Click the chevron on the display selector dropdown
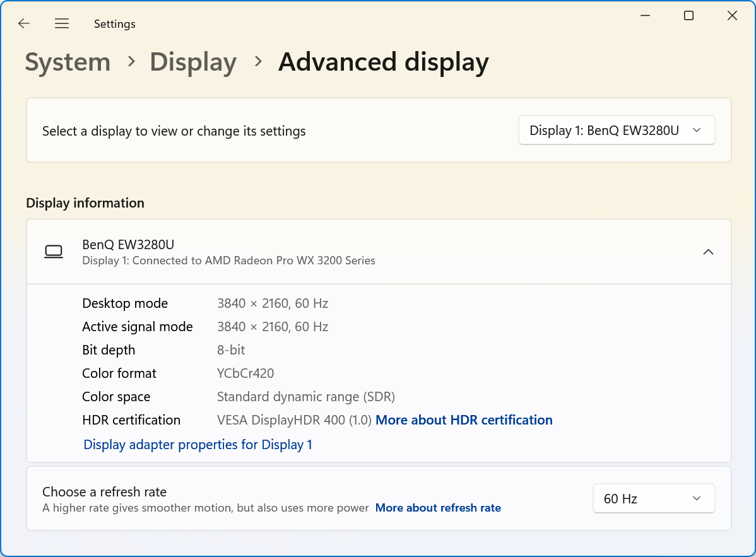Viewport: 756px width, 557px height. [x=697, y=130]
